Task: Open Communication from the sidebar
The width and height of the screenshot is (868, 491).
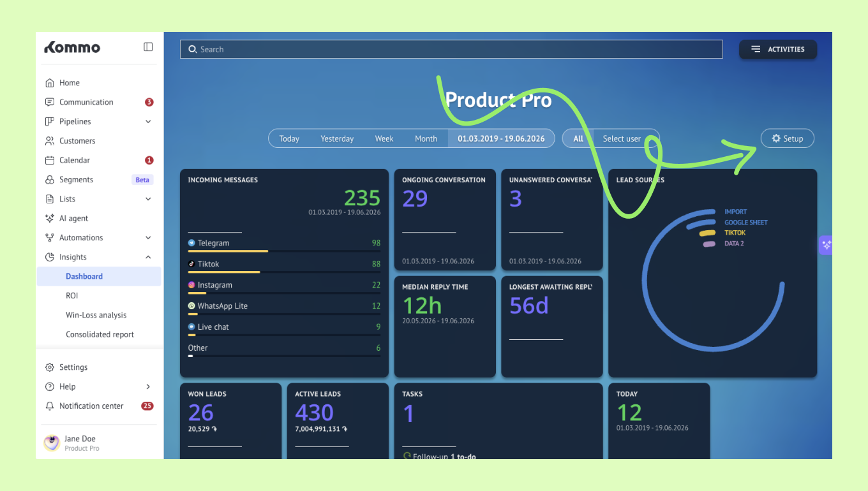Action: [x=86, y=102]
